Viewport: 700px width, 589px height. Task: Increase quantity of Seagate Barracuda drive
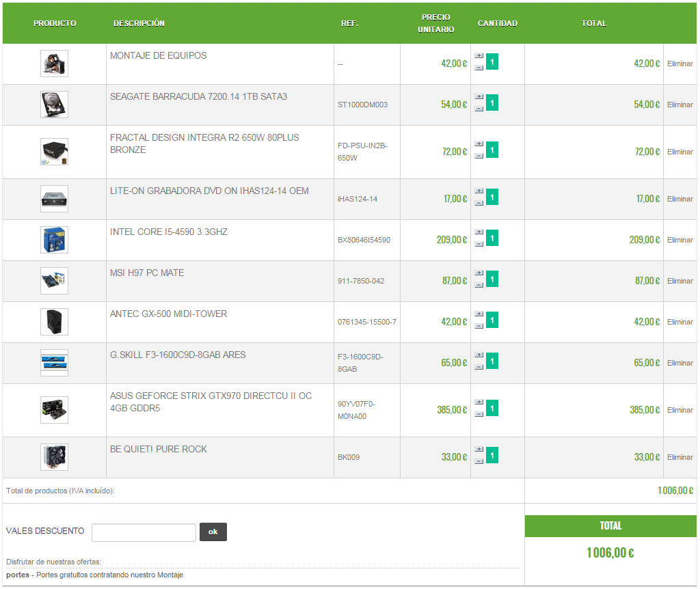[479, 97]
